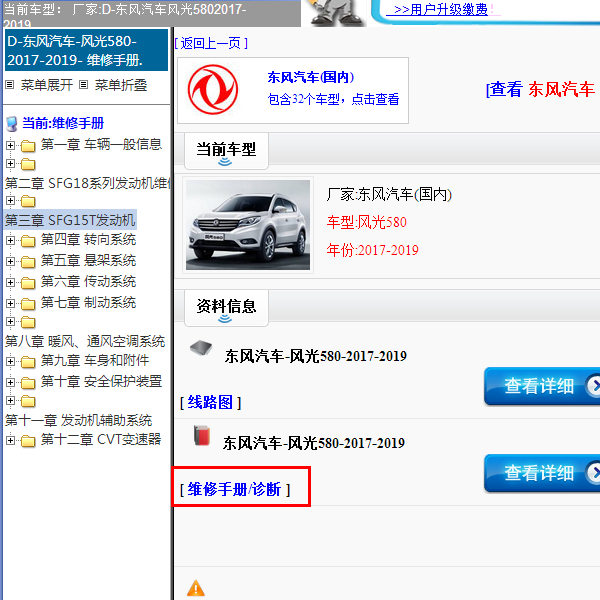Click D-东风汽车-风光580-2017-2019-维修手册 title banner

point(86,50)
